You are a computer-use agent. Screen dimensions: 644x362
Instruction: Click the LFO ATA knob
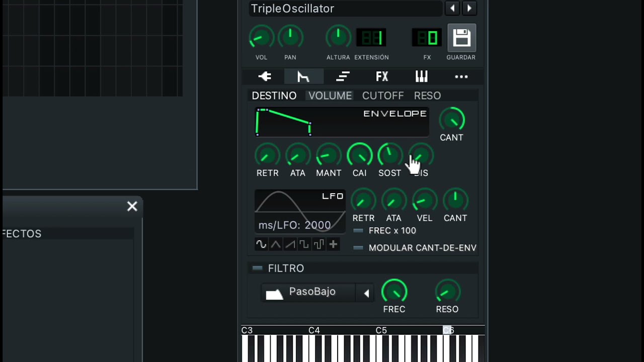pyautogui.click(x=394, y=200)
